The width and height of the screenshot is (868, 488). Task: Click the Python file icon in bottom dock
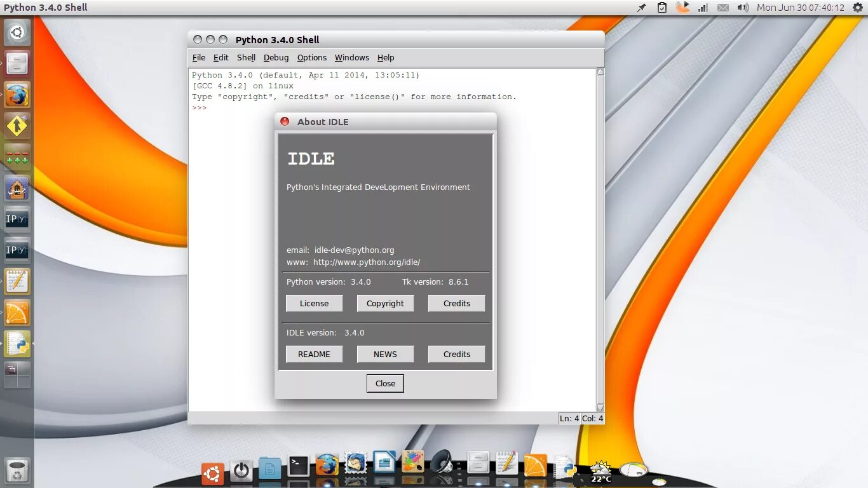(564, 467)
